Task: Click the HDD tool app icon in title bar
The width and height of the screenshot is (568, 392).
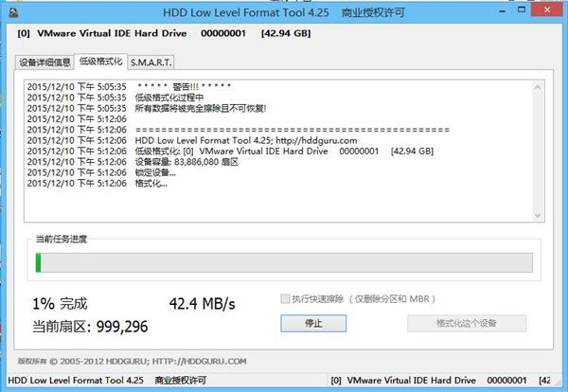Action: pyautogui.click(x=14, y=13)
